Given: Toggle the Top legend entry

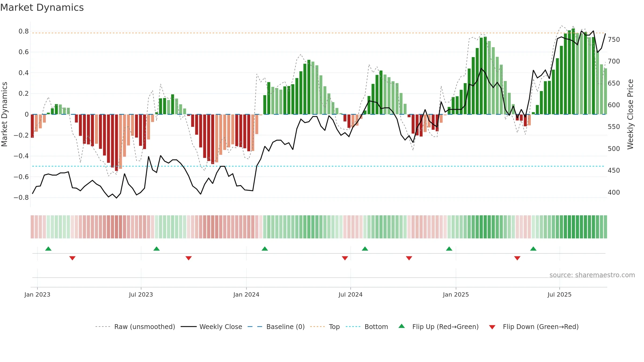Looking at the screenshot, I should point(325,327).
